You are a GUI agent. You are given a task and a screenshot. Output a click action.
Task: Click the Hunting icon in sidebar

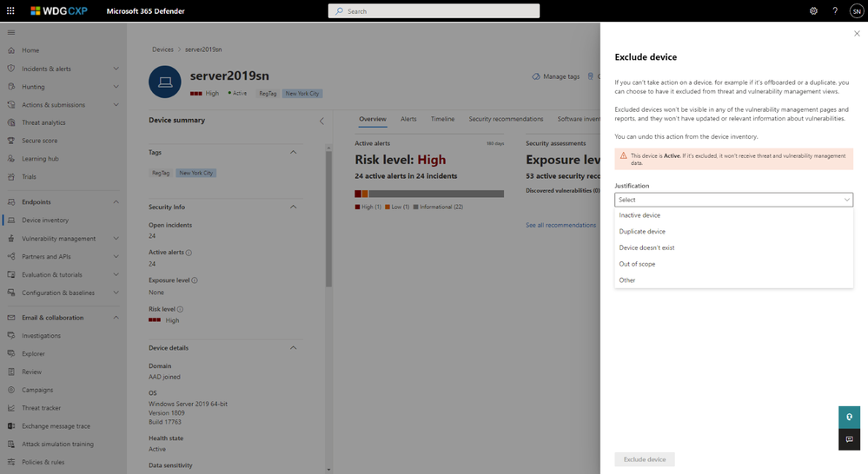point(11,87)
